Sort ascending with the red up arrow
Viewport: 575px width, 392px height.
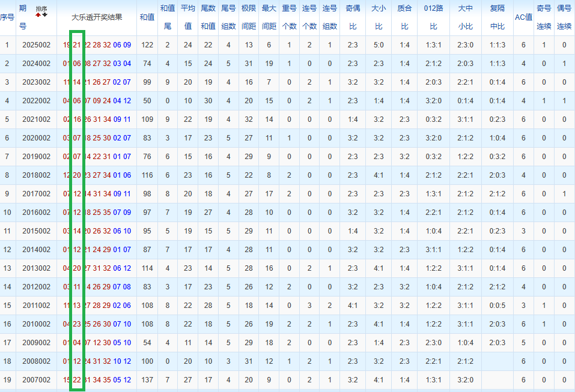pos(38,15)
